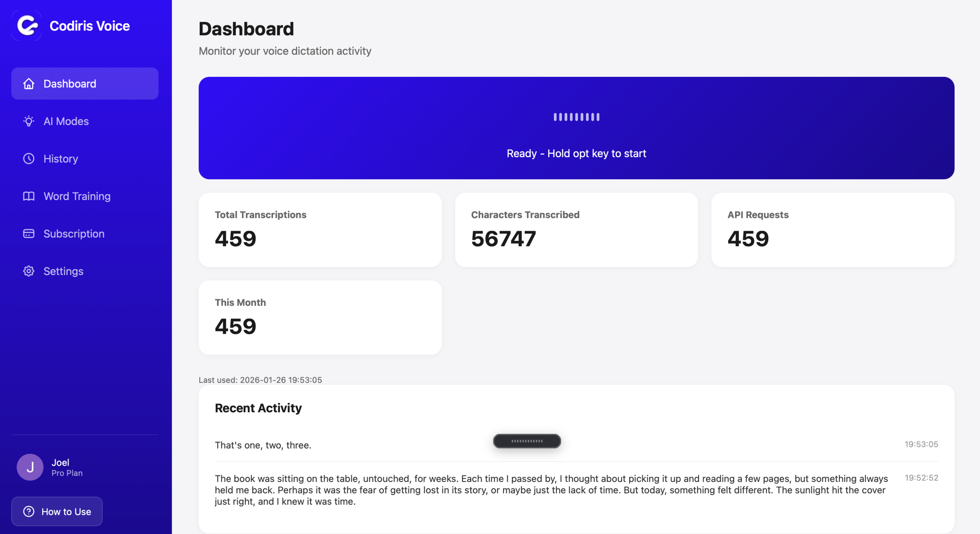The image size is (980, 534).
Task: Click the Subscription card icon
Action: [x=28, y=234]
